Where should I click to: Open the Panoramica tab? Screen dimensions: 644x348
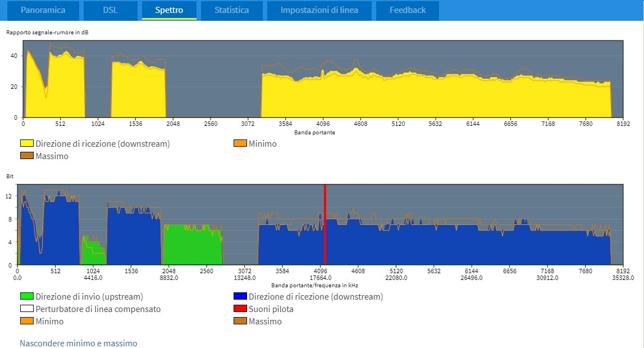(x=43, y=10)
